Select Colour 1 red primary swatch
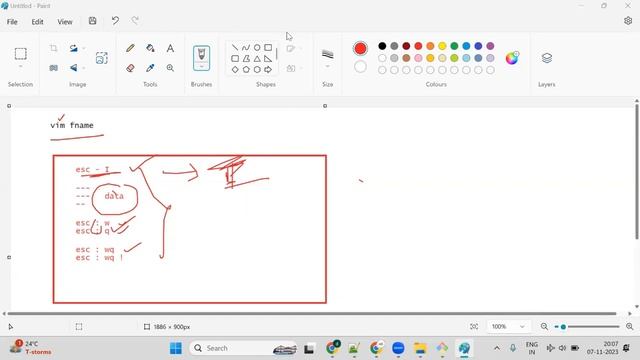This screenshot has width=640, height=360. point(360,49)
